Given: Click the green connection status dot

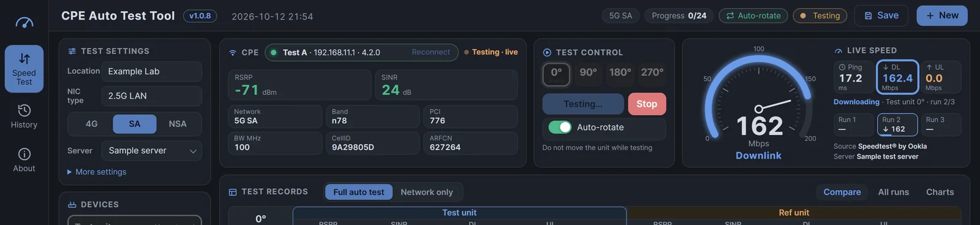Looking at the screenshot, I should tap(273, 53).
